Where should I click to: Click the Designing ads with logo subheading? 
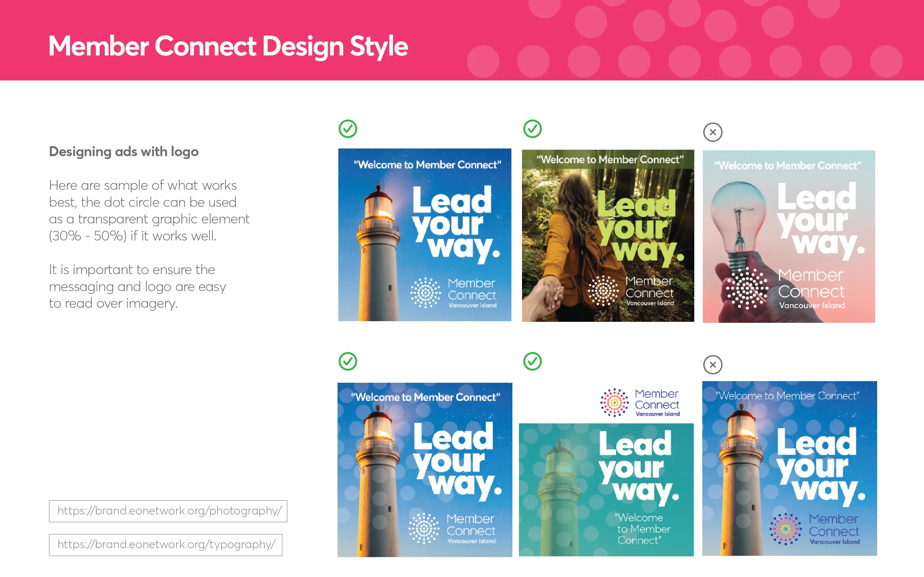coord(124,152)
